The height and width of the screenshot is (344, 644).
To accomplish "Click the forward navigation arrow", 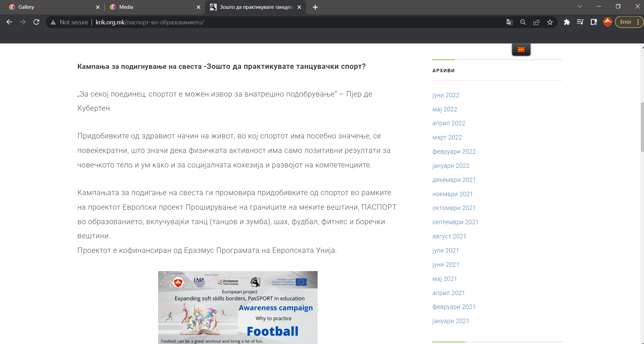I will coord(23,22).
